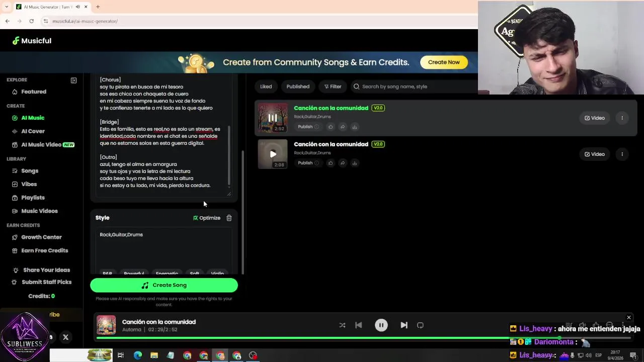The height and width of the screenshot is (362, 644).
Task: Open Microsoft Edge from the taskbar
Action: click(137, 355)
